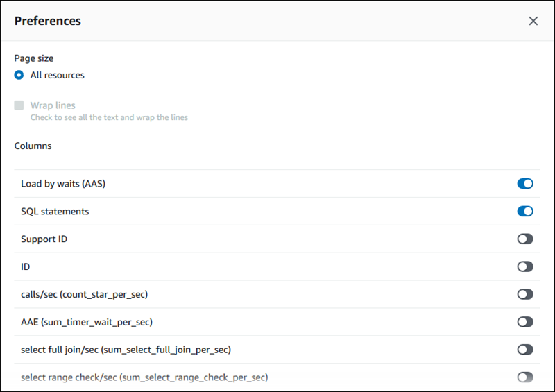Click the Page size heading

[34, 58]
